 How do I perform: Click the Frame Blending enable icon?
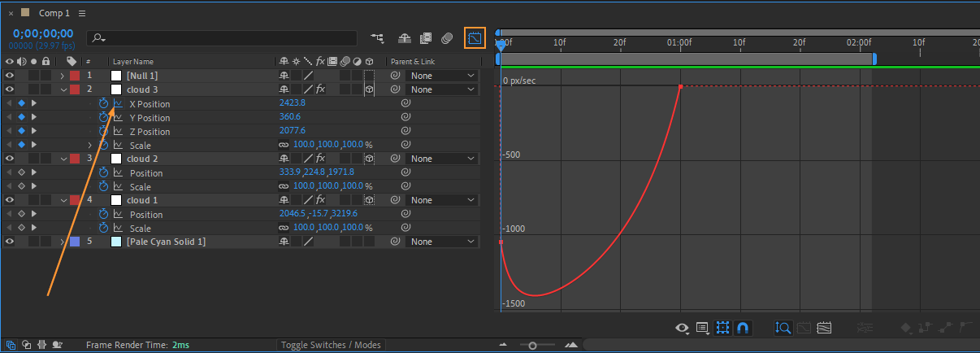[x=425, y=38]
